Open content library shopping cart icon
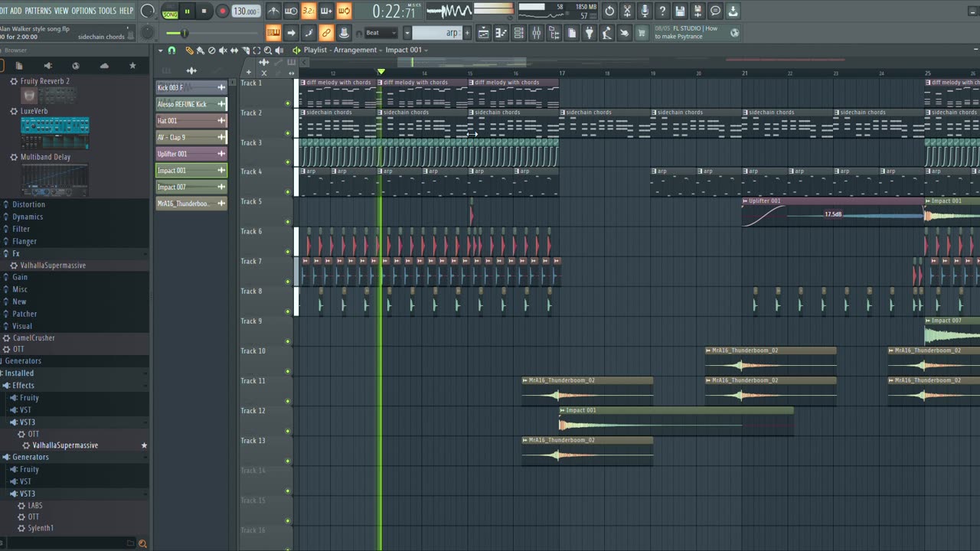 pyautogui.click(x=642, y=33)
